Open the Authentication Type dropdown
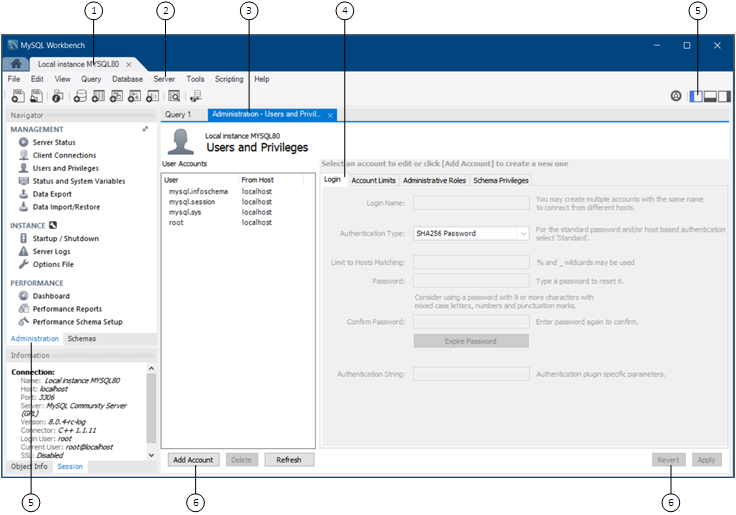The width and height of the screenshot is (736, 515). pyautogui.click(x=470, y=233)
